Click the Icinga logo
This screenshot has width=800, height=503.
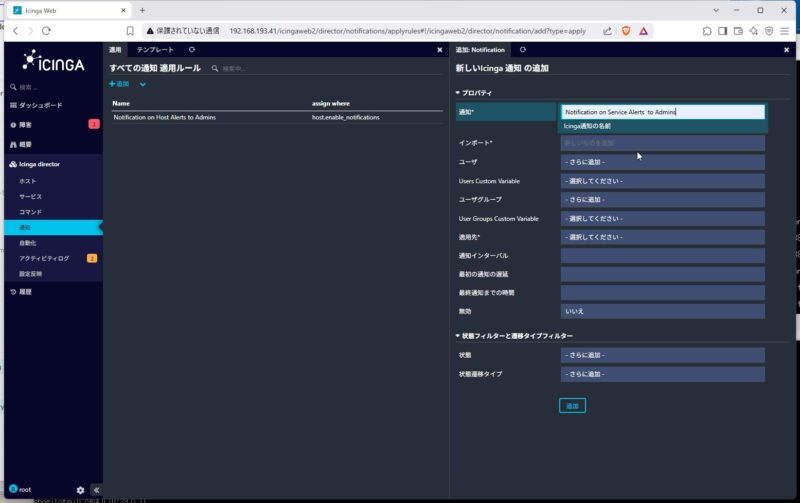(54, 61)
